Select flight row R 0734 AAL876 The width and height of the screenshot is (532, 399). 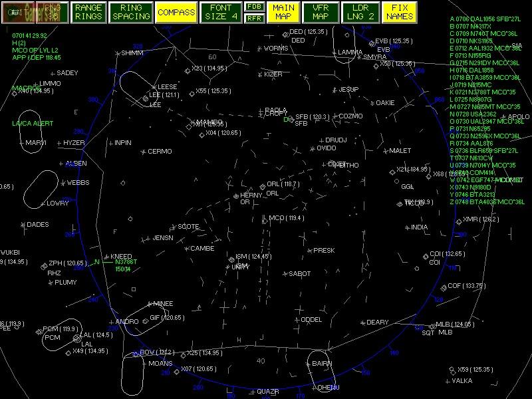pyautogui.click(x=471, y=143)
